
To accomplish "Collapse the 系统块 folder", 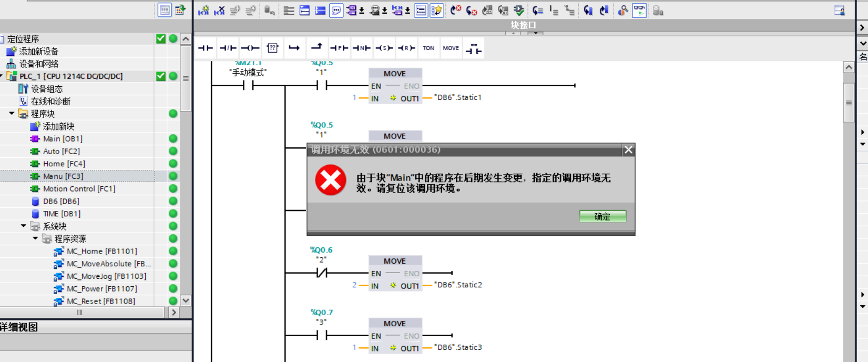I will pos(24,226).
